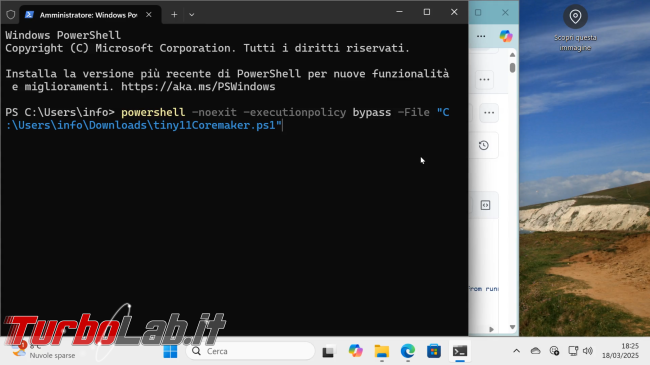Viewport: 650px width, 365px height.
Task: Click the PowerShell icon in the tab
Action: (29, 15)
